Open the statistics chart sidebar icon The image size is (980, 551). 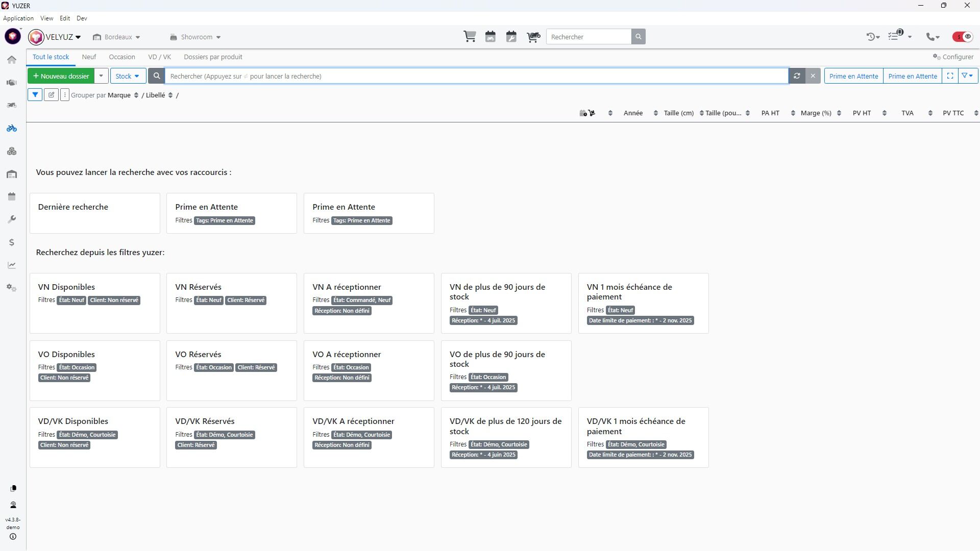[12, 265]
